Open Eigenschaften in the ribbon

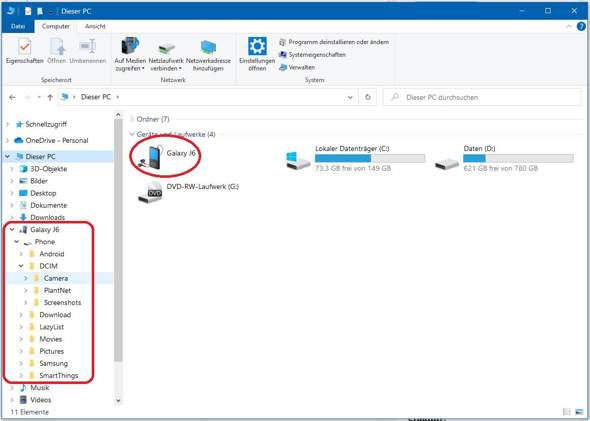pyautogui.click(x=24, y=51)
